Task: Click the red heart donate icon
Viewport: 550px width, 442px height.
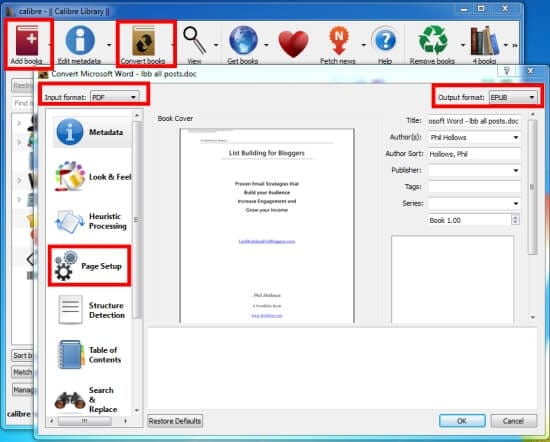Action: [294, 44]
